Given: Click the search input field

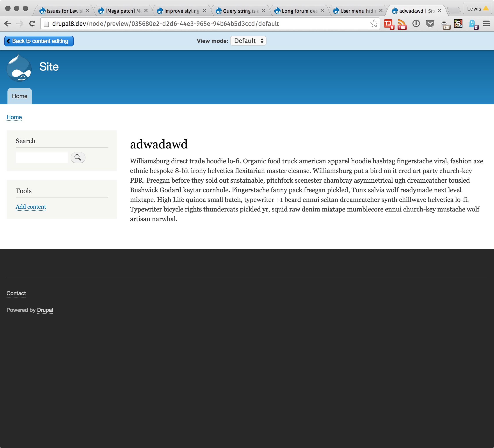Looking at the screenshot, I should click(x=42, y=157).
